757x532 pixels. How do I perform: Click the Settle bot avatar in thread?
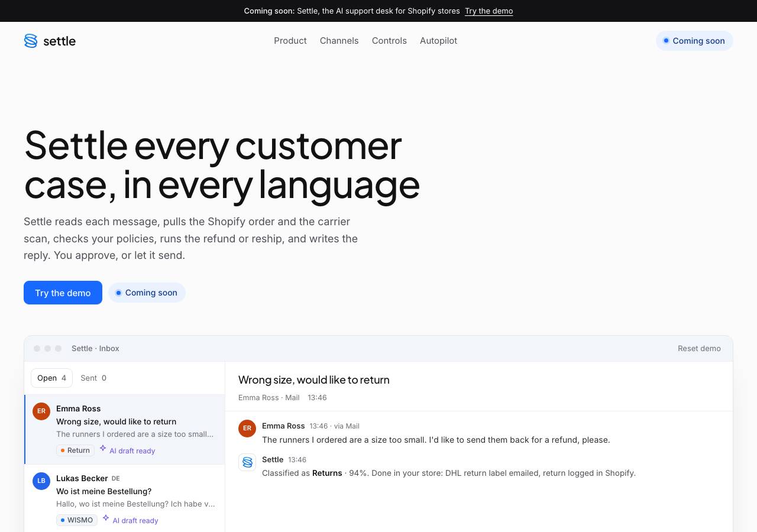click(x=247, y=462)
